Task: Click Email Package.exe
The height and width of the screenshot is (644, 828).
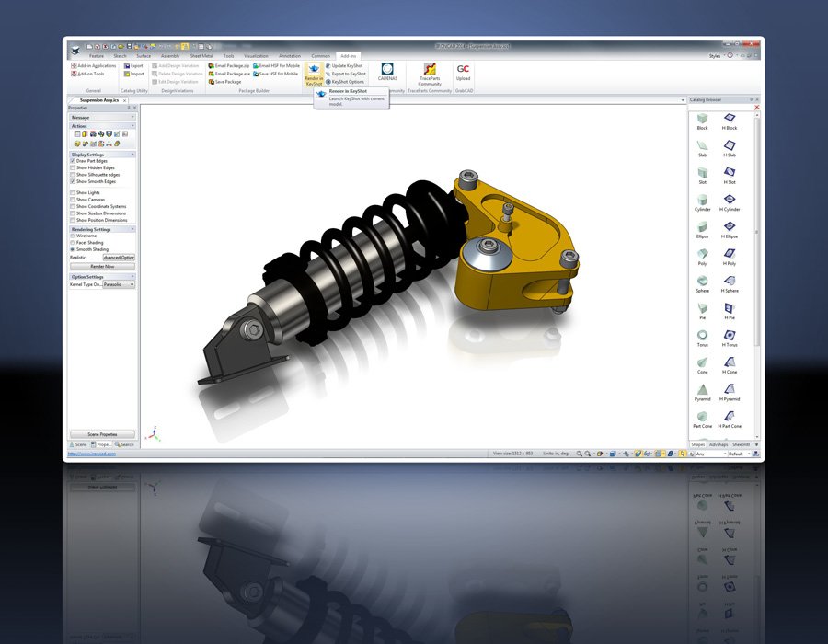Action: click(x=229, y=74)
